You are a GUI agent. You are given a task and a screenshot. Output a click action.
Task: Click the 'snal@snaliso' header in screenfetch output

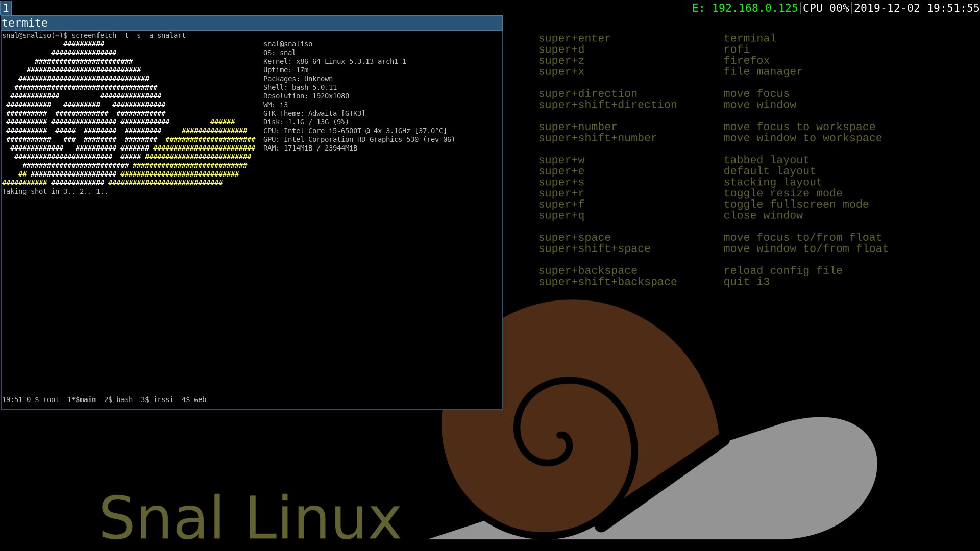coord(288,44)
